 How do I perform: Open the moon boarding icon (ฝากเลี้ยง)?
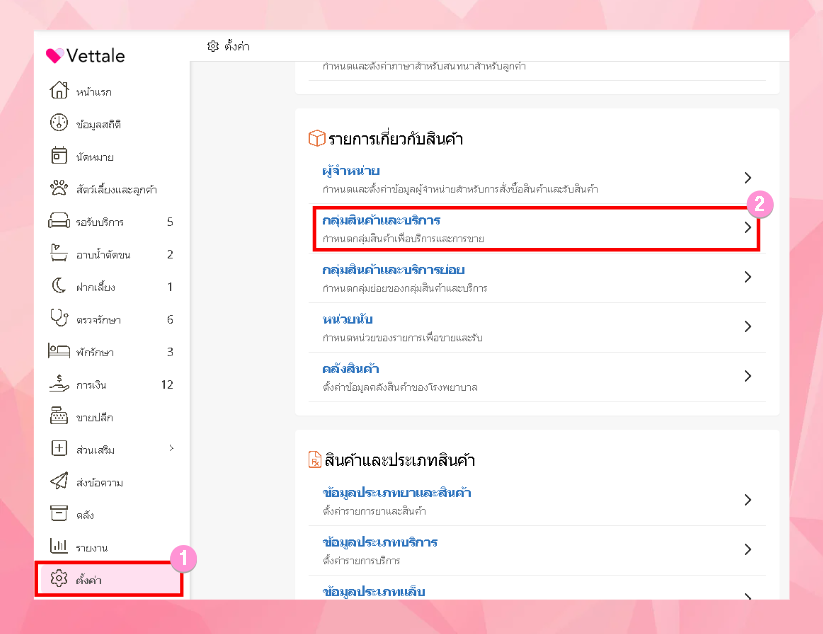[58, 287]
